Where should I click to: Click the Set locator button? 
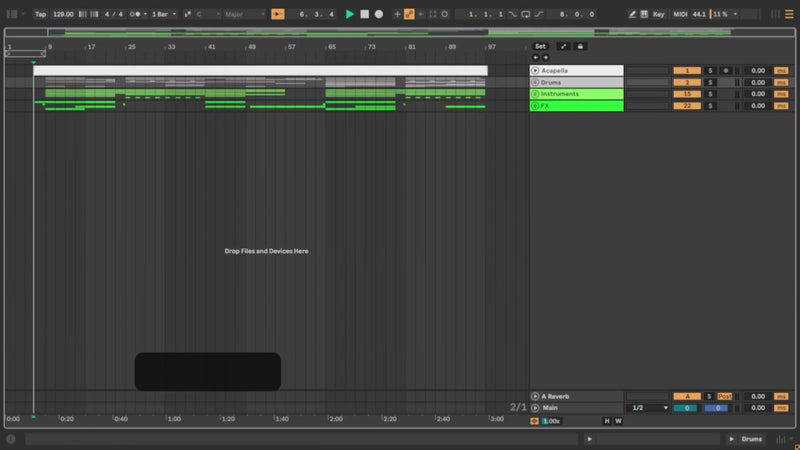click(540, 46)
